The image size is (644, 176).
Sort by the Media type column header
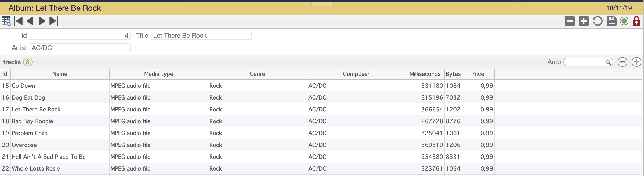(159, 74)
